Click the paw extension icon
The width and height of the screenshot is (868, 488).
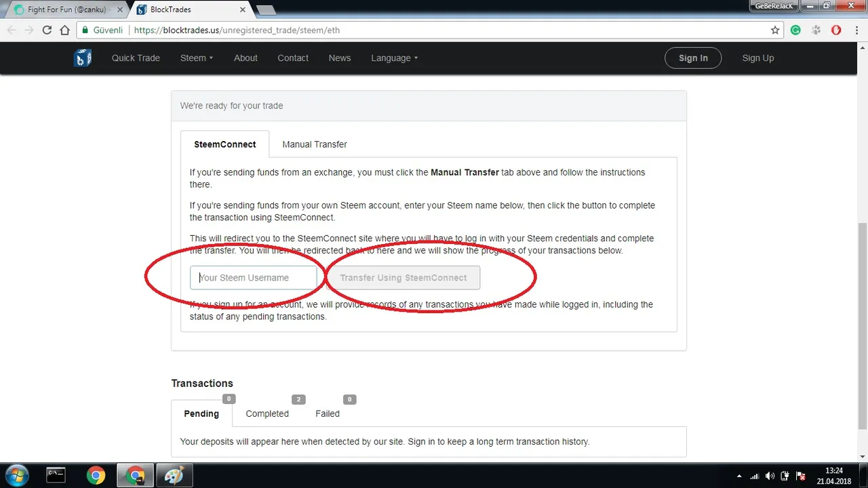coord(816,30)
